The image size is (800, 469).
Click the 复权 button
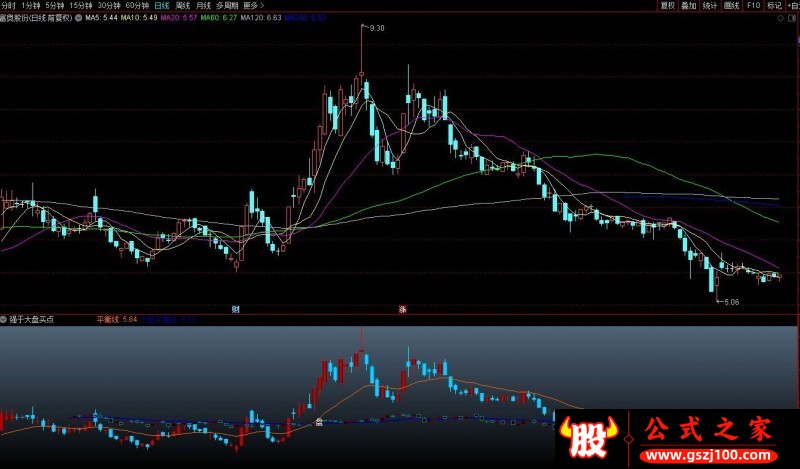[x=668, y=5]
